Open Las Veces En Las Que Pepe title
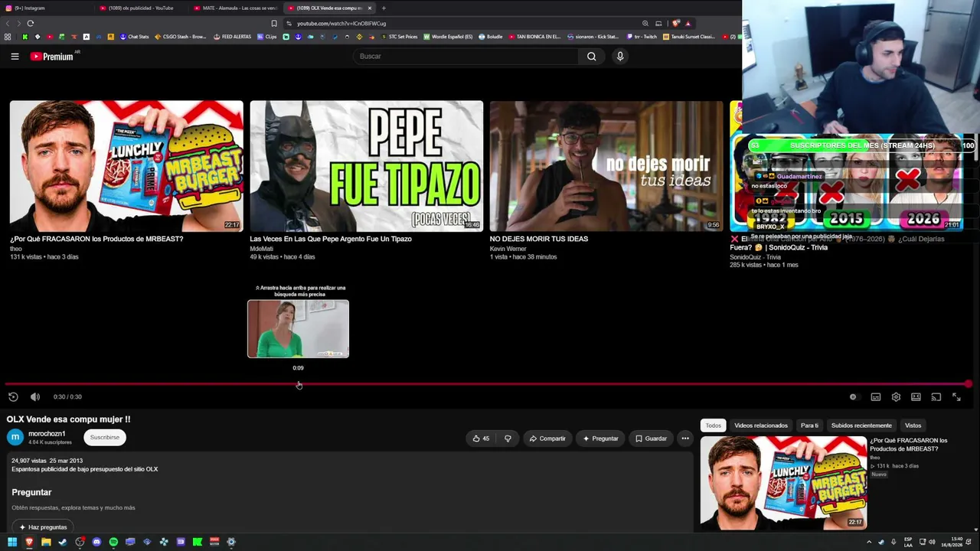Screen dimensions: 980x551 [331, 239]
